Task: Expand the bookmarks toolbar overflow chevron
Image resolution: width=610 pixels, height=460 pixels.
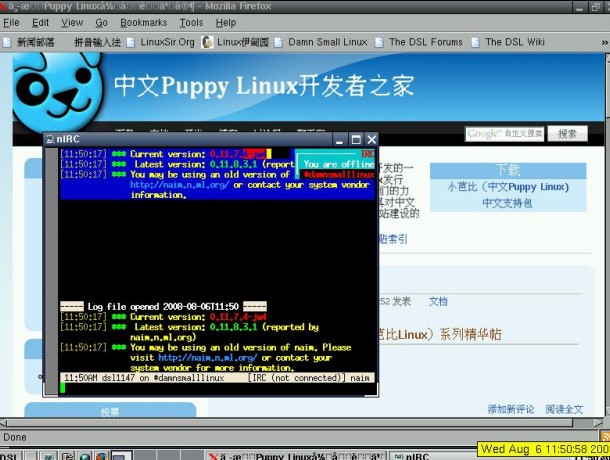Action: pyautogui.click(x=604, y=42)
